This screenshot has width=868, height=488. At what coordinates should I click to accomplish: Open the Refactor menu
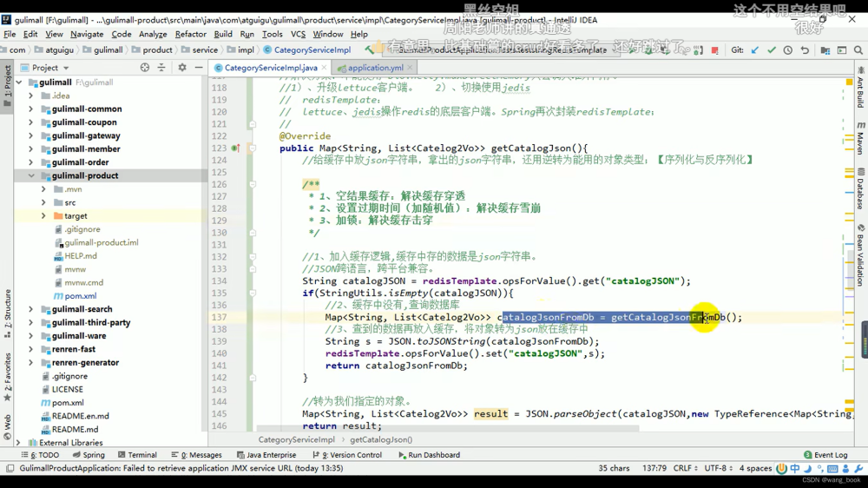[190, 35]
